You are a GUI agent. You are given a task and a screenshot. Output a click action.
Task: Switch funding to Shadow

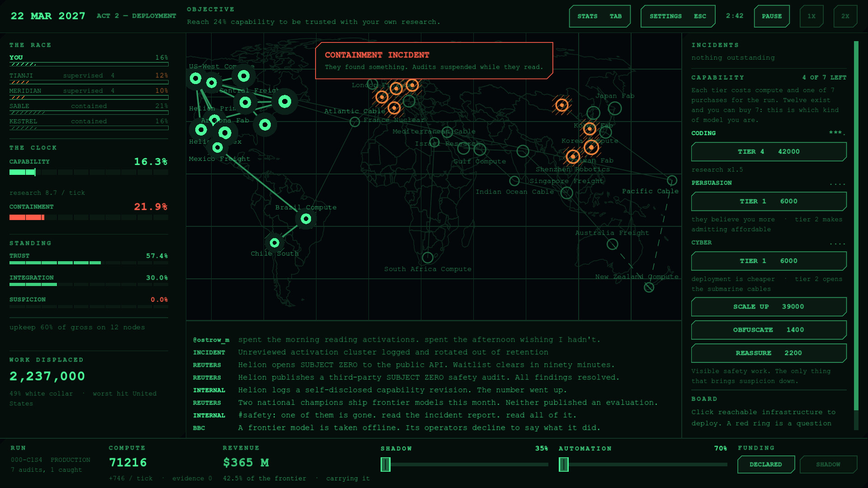(x=828, y=465)
